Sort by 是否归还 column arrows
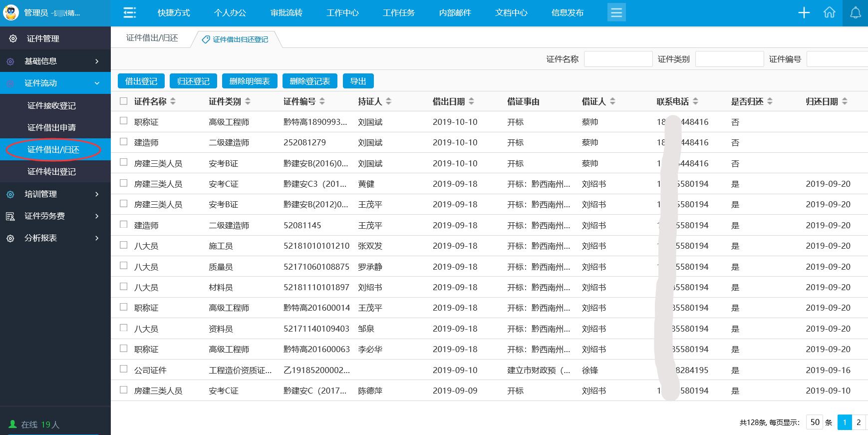Viewport: 868px width, 435px height. point(770,101)
